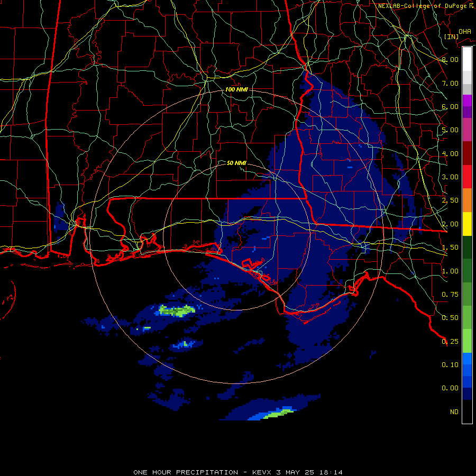Click the 0.10 legend value
Image resolution: width=476 pixels, height=476 pixels.
tap(450, 365)
